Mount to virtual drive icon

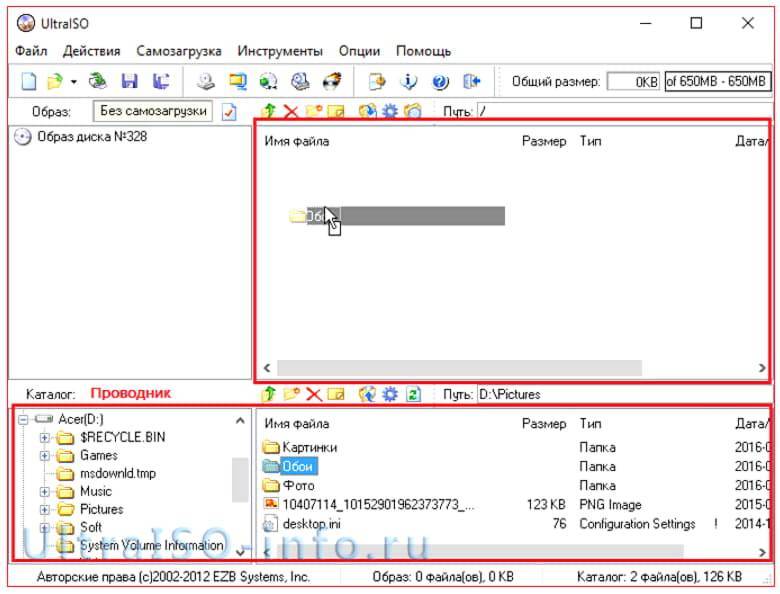(x=300, y=81)
